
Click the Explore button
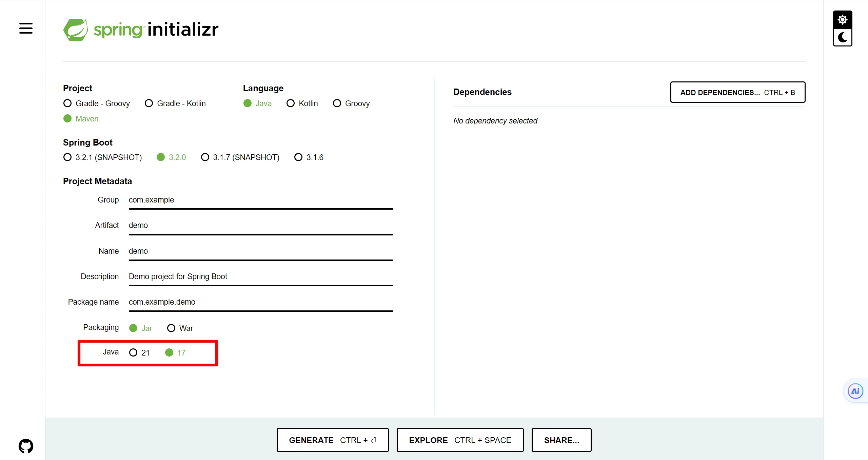(x=460, y=440)
